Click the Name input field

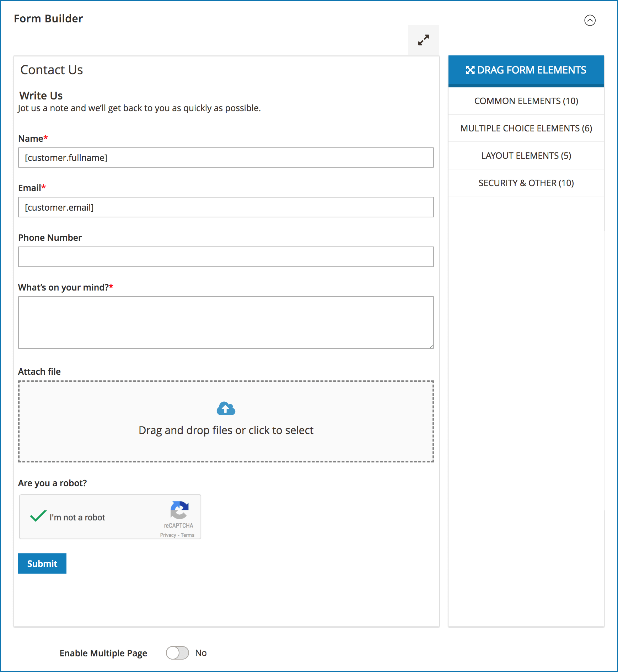[x=226, y=158]
